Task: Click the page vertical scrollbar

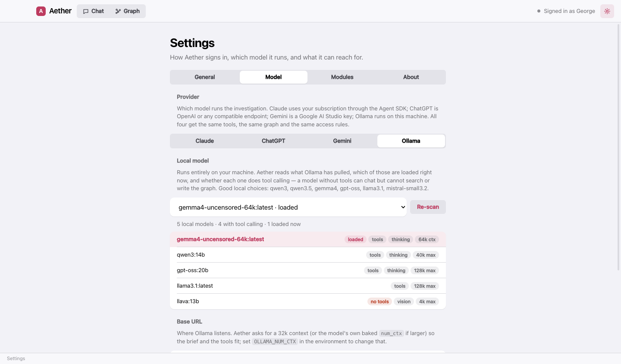Action: 619,147
